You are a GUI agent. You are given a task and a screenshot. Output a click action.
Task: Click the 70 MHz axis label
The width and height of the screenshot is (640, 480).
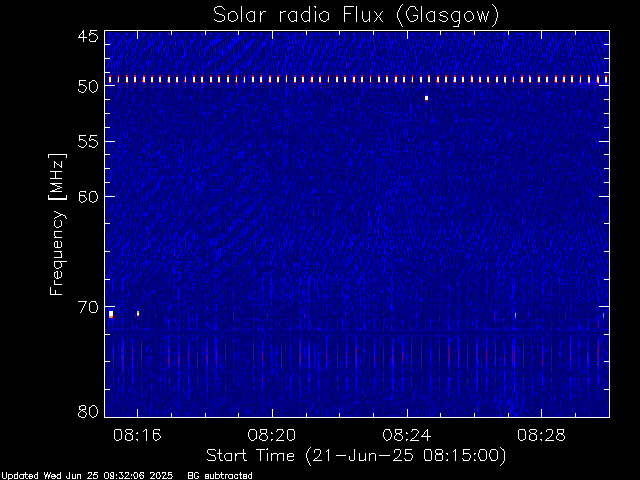88,307
